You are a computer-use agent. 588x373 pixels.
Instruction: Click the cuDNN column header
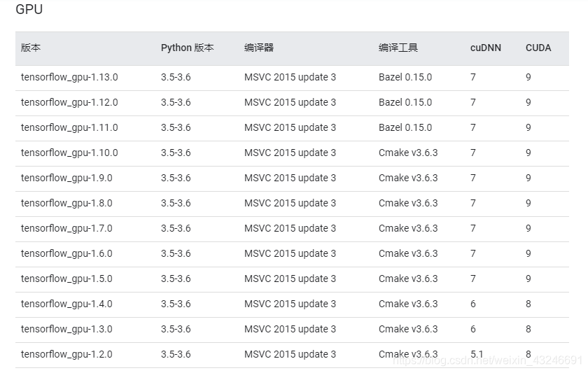[x=486, y=48]
